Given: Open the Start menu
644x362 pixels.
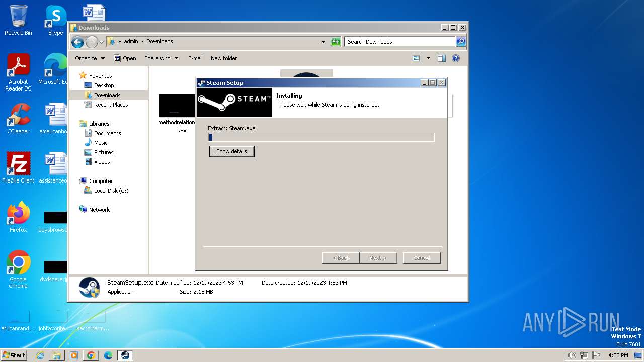Looking at the screenshot, I should pos(14,355).
